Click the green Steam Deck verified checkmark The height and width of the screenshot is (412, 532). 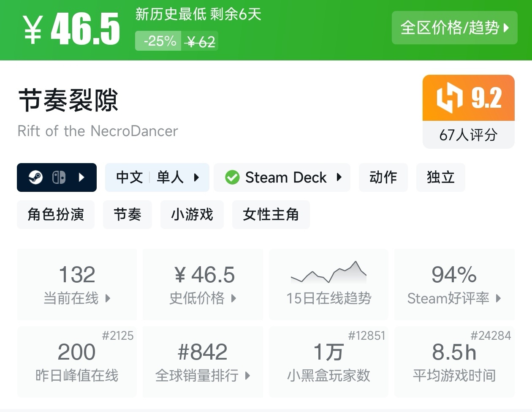tap(232, 177)
